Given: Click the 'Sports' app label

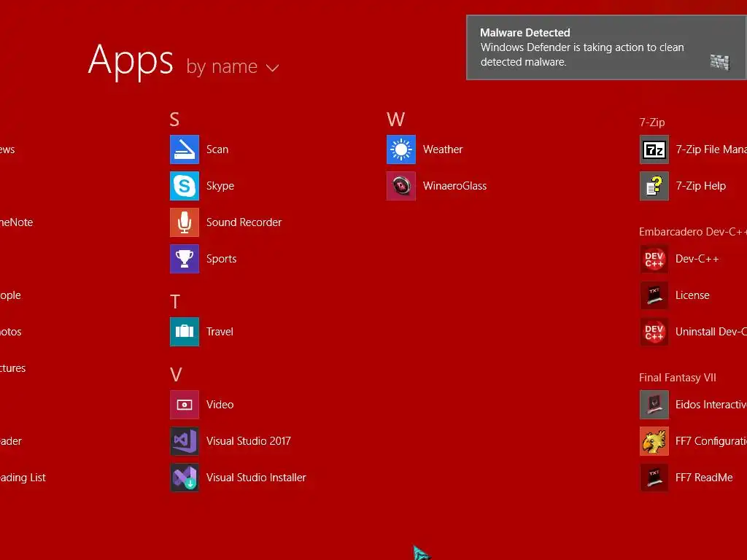Looking at the screenshot, I should [221, 259].
